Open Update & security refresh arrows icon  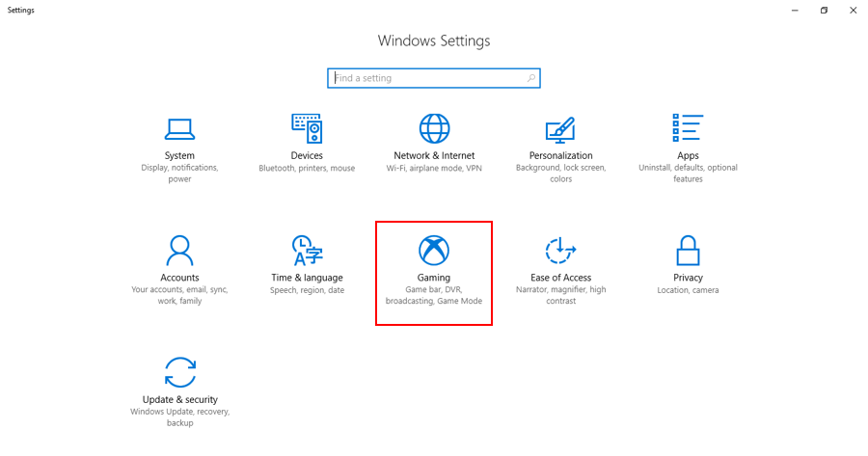coord(180,372)
